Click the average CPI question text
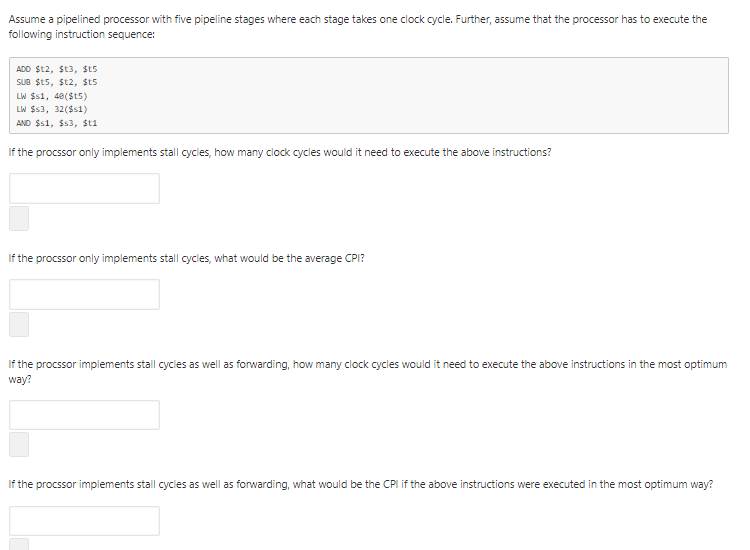This screenshot has width=750, height=550. 187,259
